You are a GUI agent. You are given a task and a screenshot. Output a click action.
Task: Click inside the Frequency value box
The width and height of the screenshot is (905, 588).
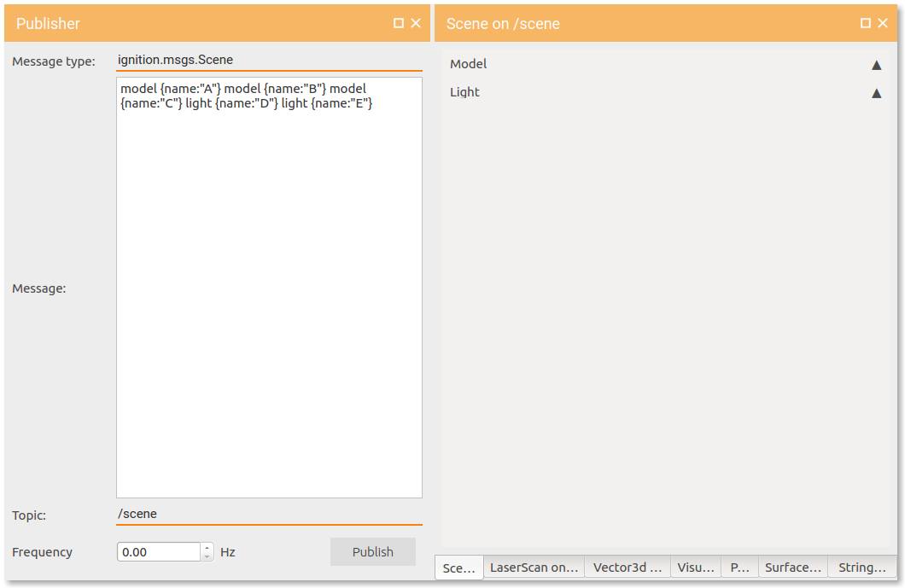click(x=158, y=551)
